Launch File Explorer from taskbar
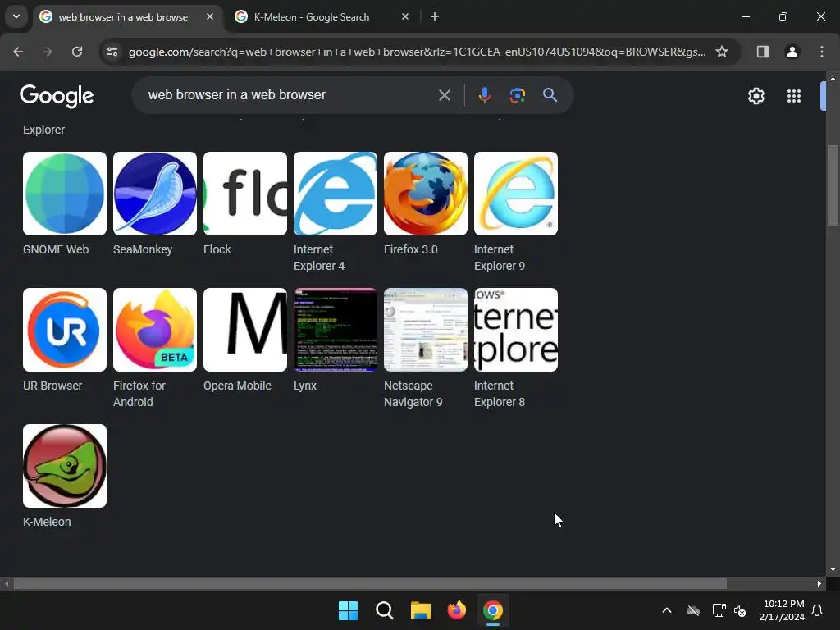 click(421, 610)
